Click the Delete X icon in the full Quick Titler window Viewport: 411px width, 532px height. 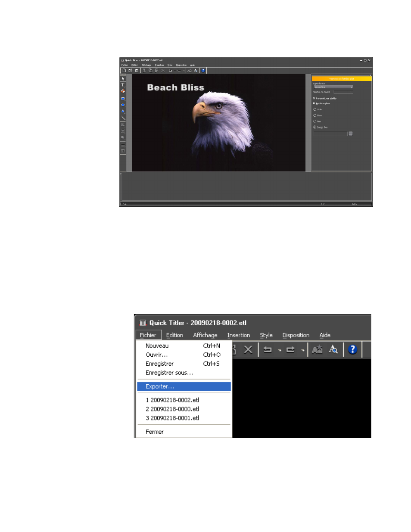pos(163,70)
